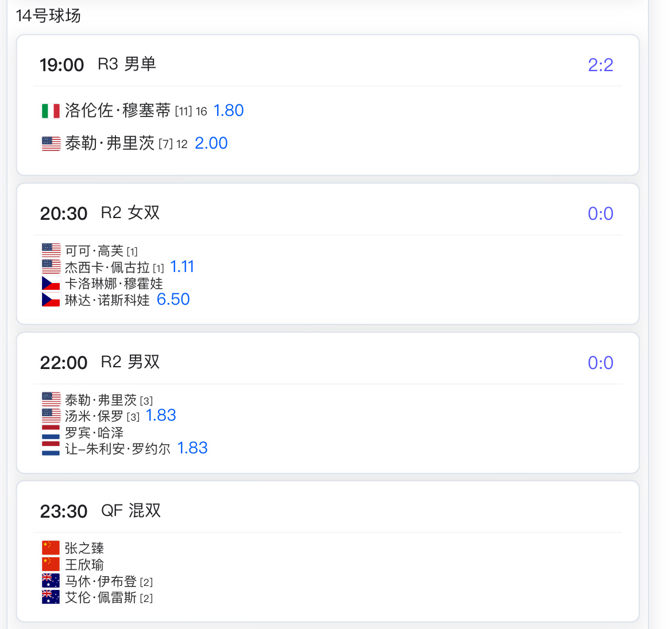This screenshot has height=629, width=672.
Task: Select the 6.50 odds for 诺斯科娃 pair
Action: 173,300
